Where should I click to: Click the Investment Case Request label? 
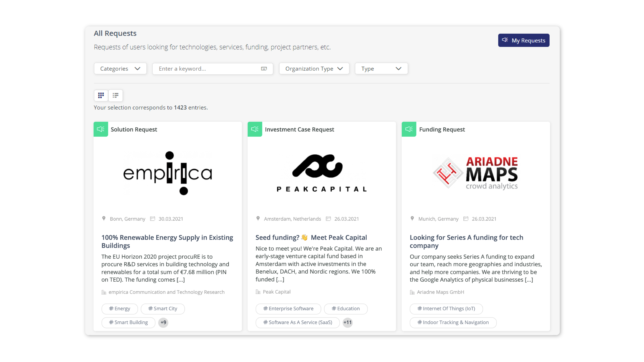pos(300,129)
